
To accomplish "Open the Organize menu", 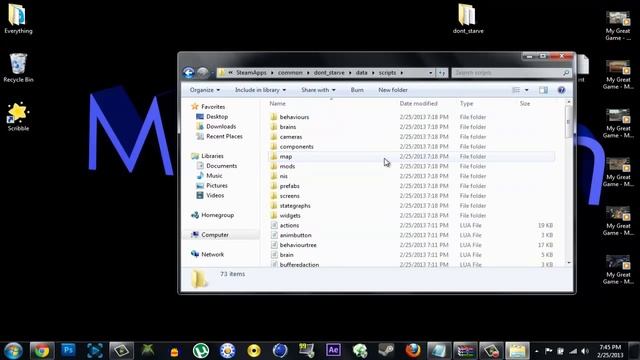I will (x=204, y=90).
